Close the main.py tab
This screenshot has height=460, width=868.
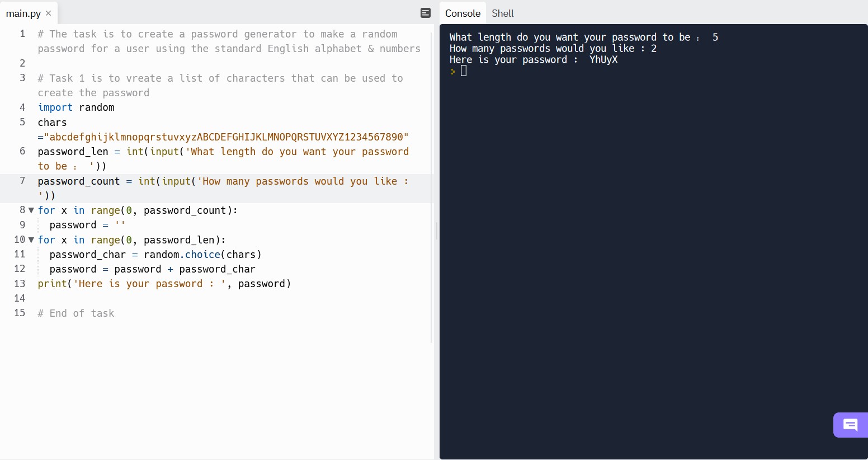coord(49,13)
